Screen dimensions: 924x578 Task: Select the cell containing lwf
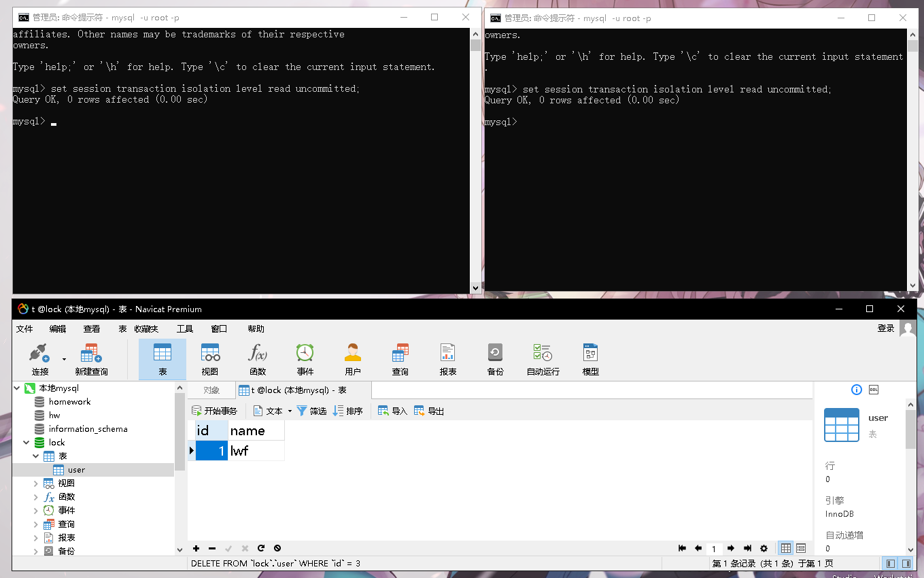pos(256,450)
